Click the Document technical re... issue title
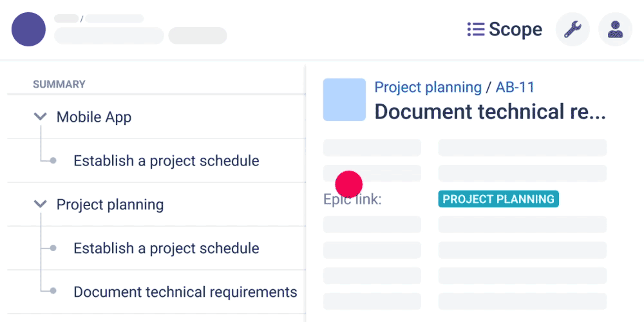The width and height of the screenshot is (644, 322). pyautogui.click(x=490, y=111)
